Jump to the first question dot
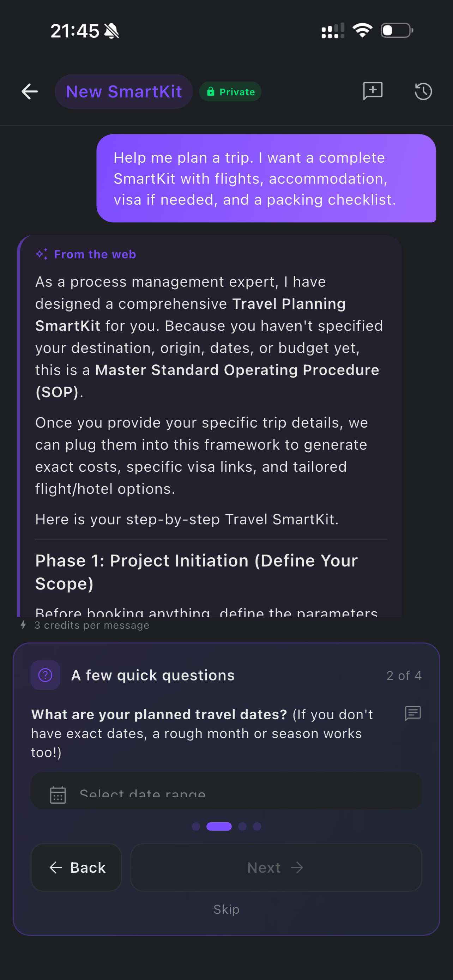453x980 pixels. click(x=196, y=826)
